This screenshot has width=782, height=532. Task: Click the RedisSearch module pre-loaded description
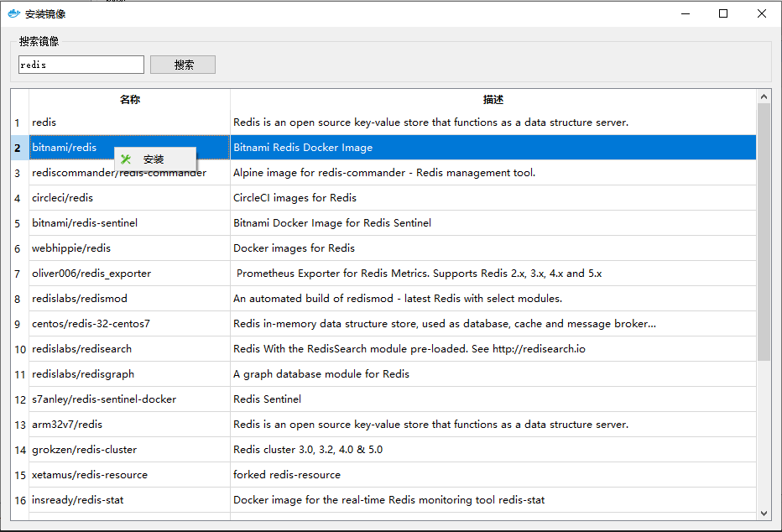tap(493, 349)
